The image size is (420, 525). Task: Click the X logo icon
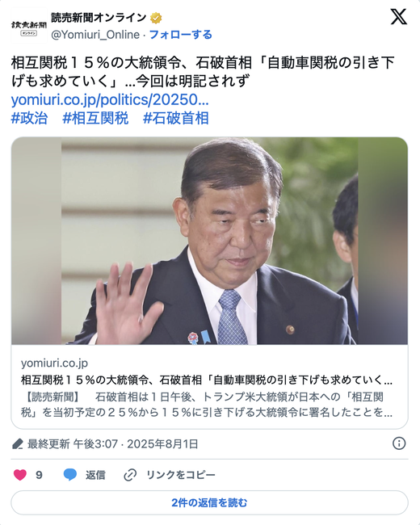pos(398,17)
